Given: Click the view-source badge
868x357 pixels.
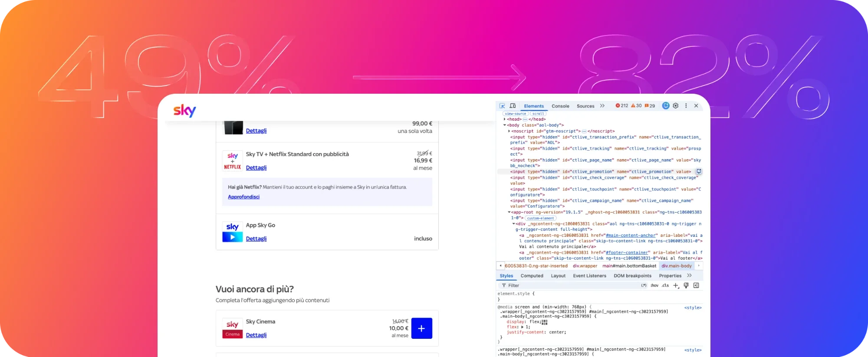Looking at the screenshot, I should pyautogui.click(x=515, y=114).
